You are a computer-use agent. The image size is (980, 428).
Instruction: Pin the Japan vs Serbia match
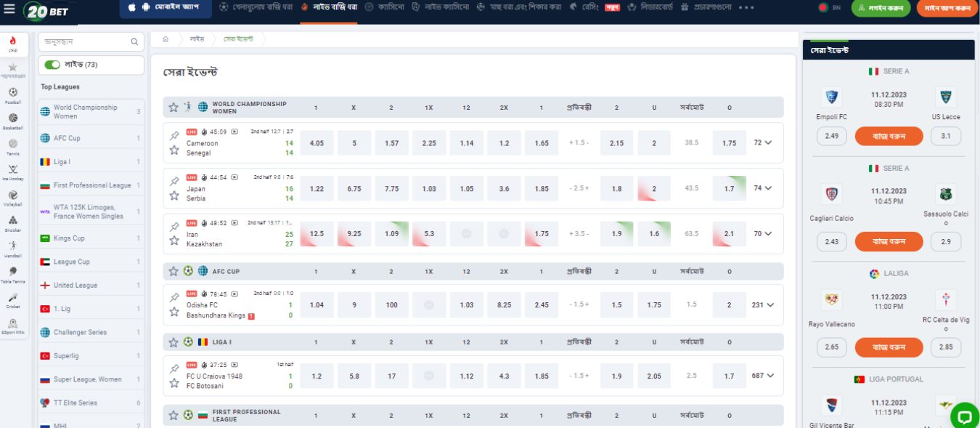[x=174, y=181]
